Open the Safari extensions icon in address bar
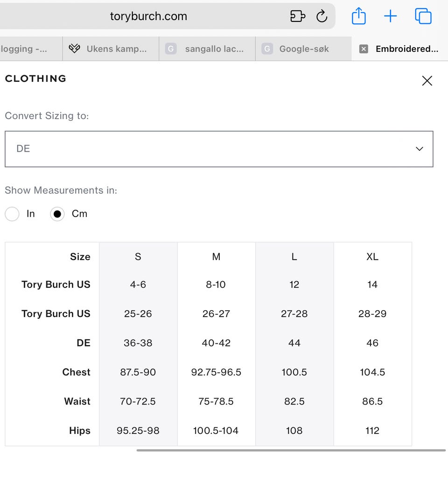The width and height of the screenshot is (448, 496). pyautogui.click(x=298, y=16)
